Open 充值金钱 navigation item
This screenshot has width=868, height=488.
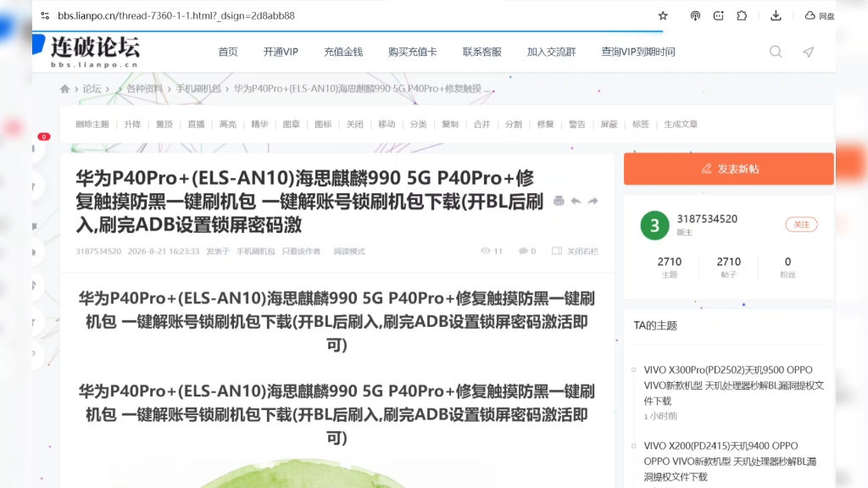click(x=343, y=52)
